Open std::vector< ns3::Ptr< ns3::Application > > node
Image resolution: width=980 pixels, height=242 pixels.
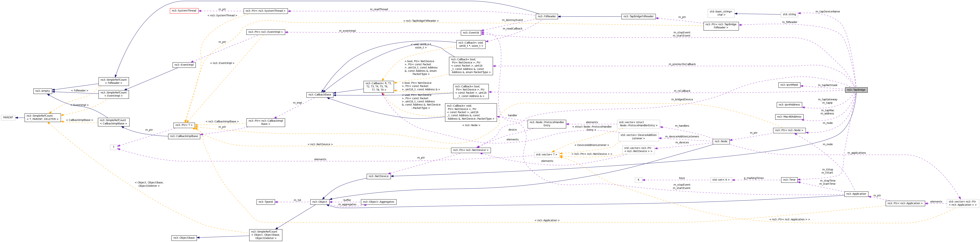(963, 204)
